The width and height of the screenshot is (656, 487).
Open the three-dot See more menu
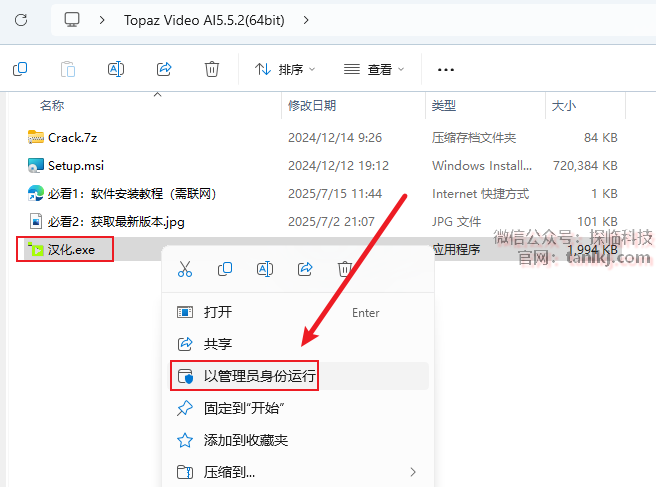446,69
